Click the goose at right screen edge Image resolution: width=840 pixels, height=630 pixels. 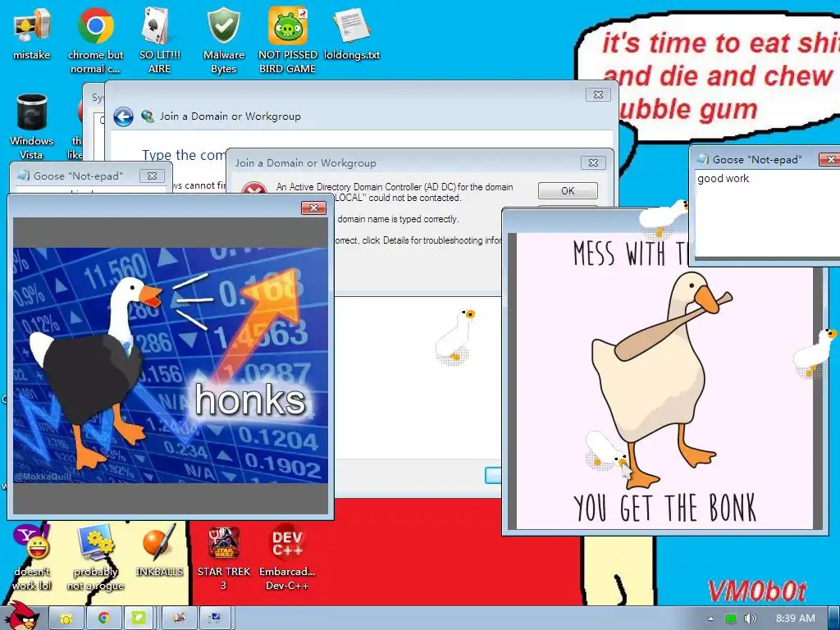point(815,353)
